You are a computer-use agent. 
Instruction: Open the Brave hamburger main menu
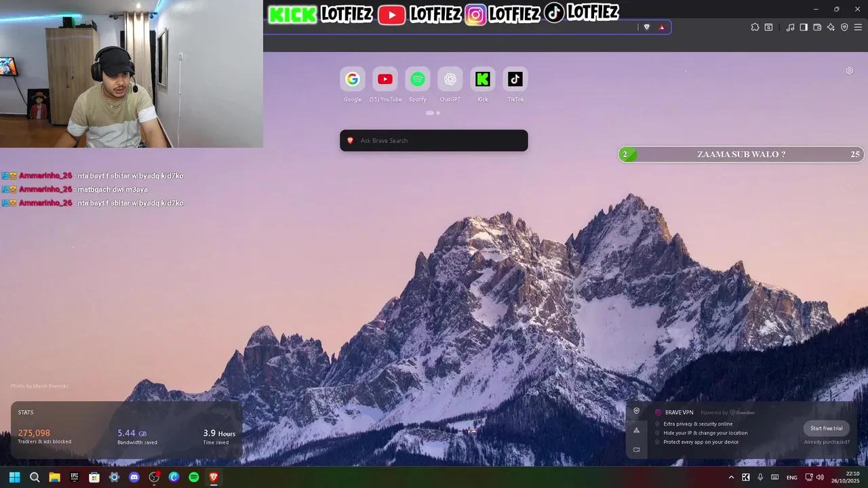pyautogui.click(x=858, y=27)
